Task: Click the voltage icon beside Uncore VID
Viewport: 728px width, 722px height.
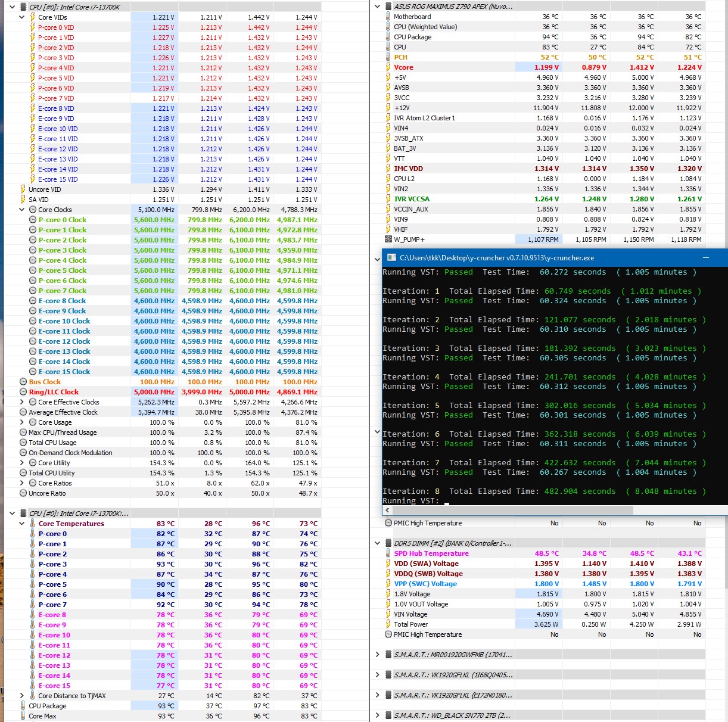Action: (x=23, y=189)
